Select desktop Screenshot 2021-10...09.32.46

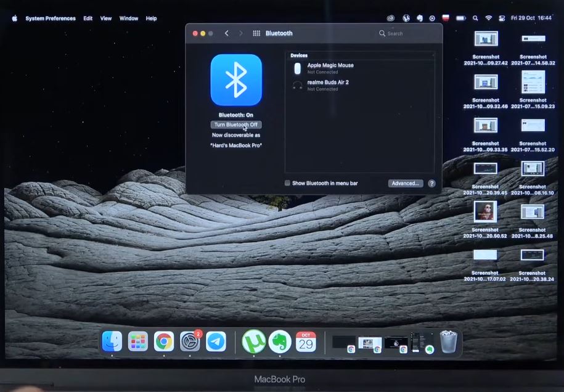tap(486, 91)
